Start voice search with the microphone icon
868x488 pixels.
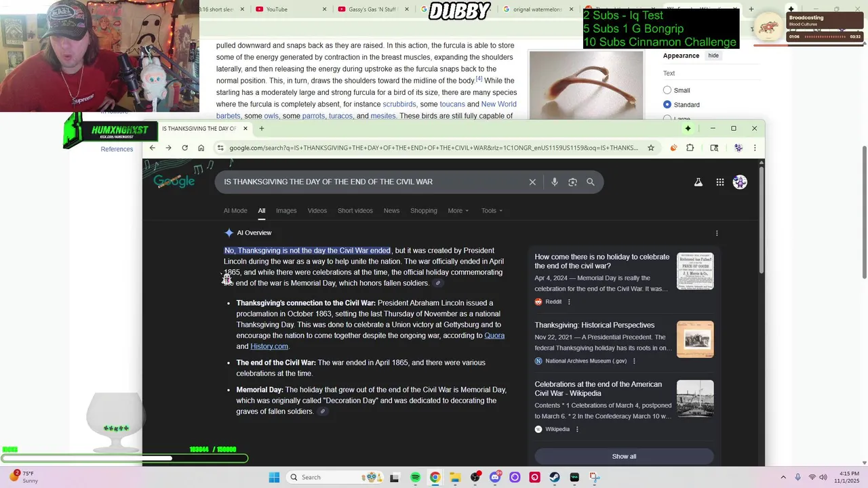(x=555, y=182)
